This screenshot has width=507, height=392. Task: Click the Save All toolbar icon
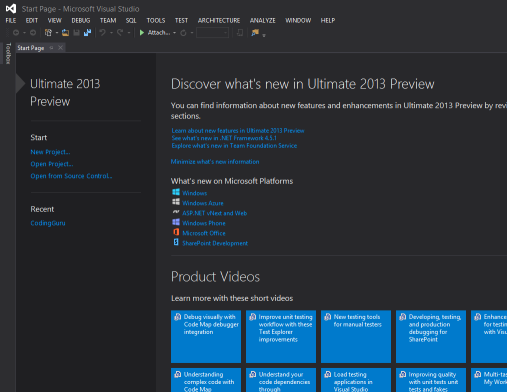(x=87, y=33)
